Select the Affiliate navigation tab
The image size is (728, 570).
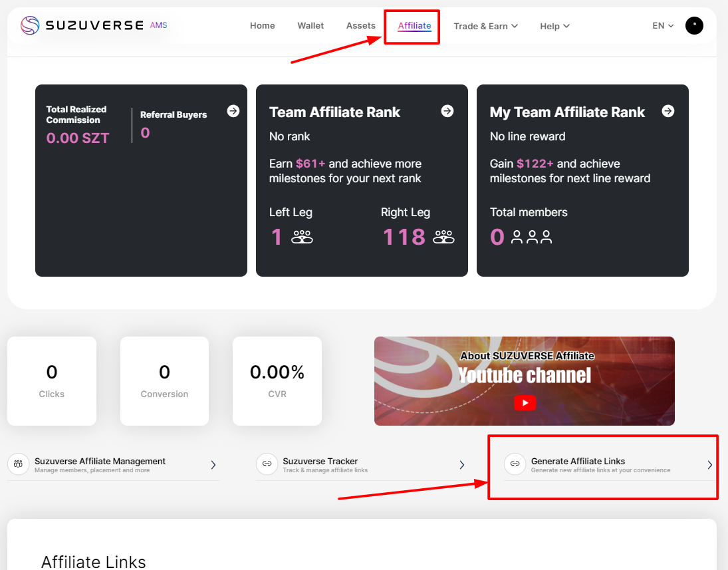point(414,26)
